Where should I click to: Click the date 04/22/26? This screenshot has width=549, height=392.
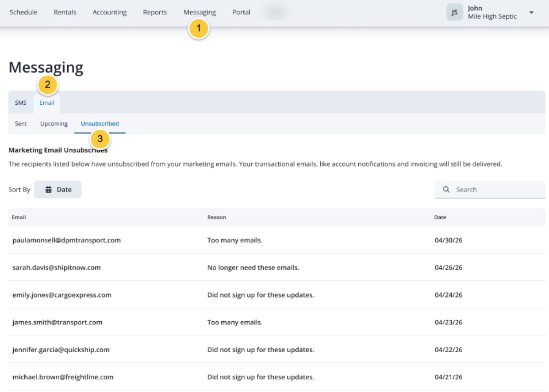tap(449, 350)
